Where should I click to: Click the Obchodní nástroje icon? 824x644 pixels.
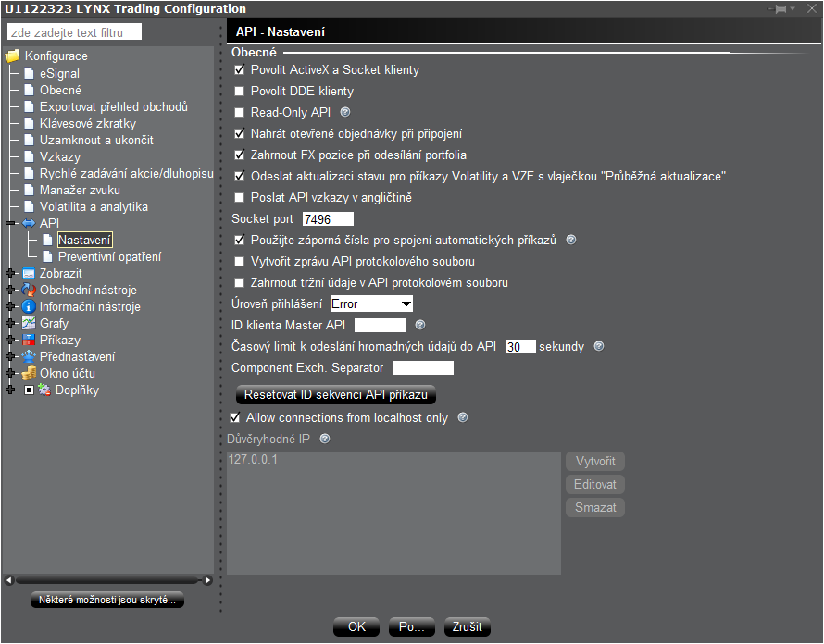(x=29, y=290)
